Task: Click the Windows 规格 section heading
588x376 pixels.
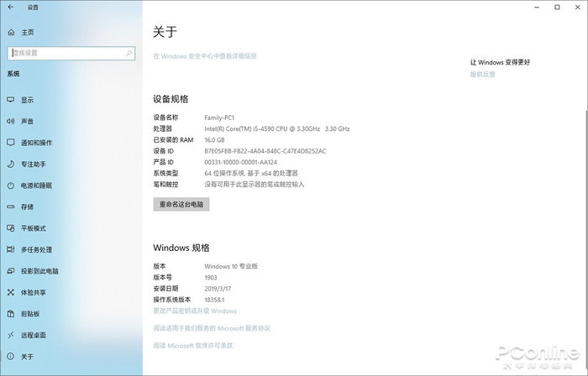Action: [181, 248]
